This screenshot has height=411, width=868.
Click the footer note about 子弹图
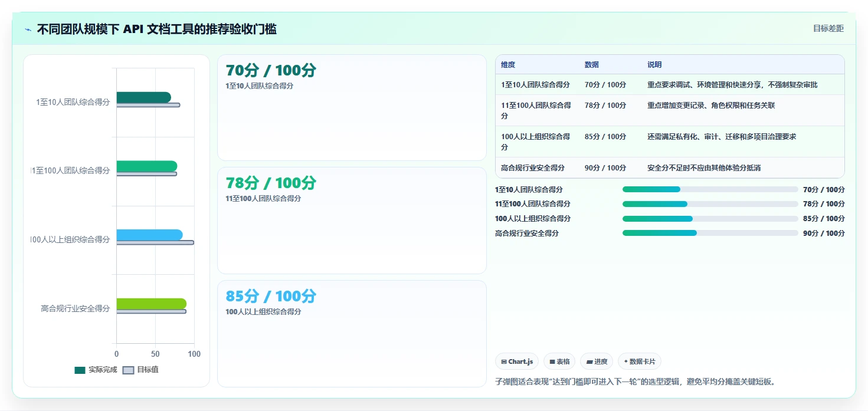pyautogui.click(x=635, y=382)
